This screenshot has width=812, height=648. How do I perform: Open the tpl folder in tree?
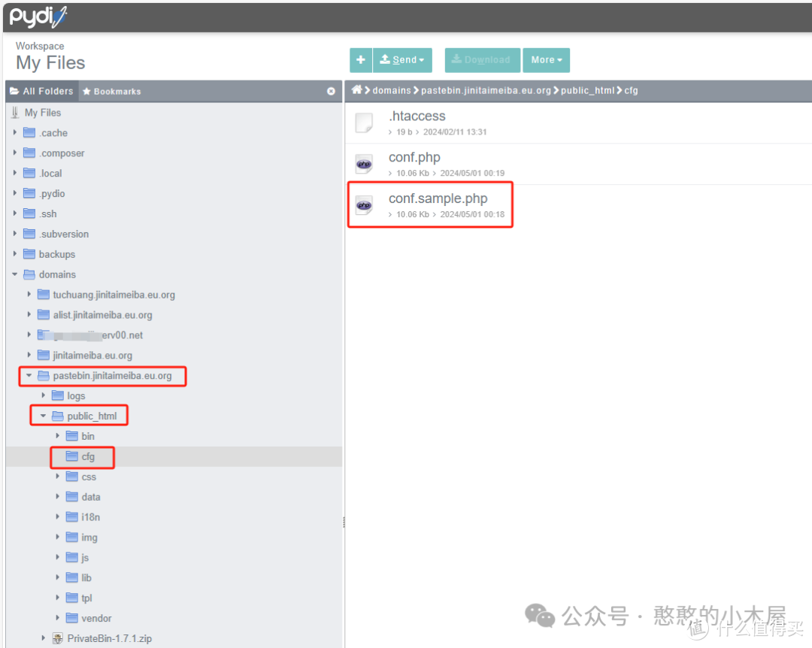(86, 598)
